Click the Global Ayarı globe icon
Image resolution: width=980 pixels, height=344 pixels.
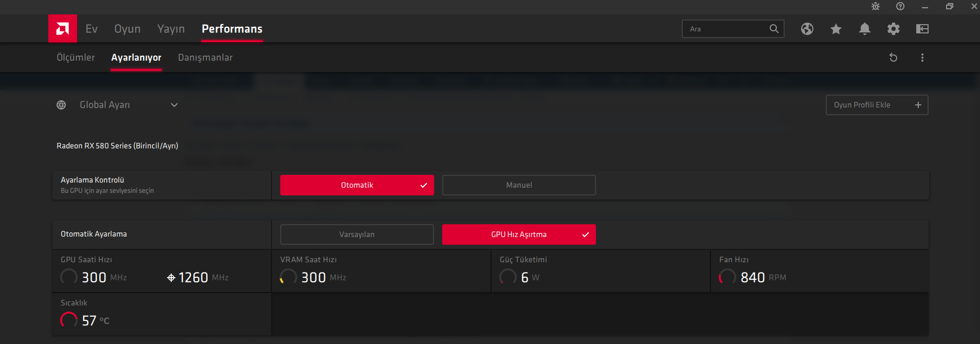pos(61,105)
